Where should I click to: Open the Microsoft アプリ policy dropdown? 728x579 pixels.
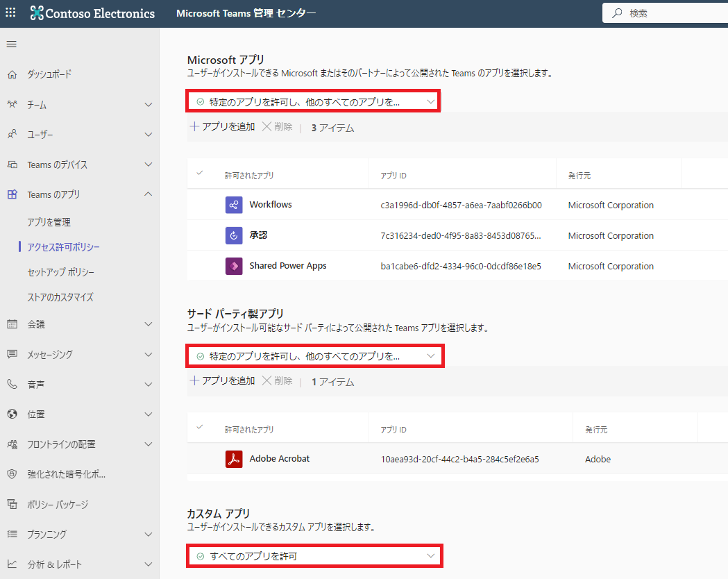coord(314,101)
